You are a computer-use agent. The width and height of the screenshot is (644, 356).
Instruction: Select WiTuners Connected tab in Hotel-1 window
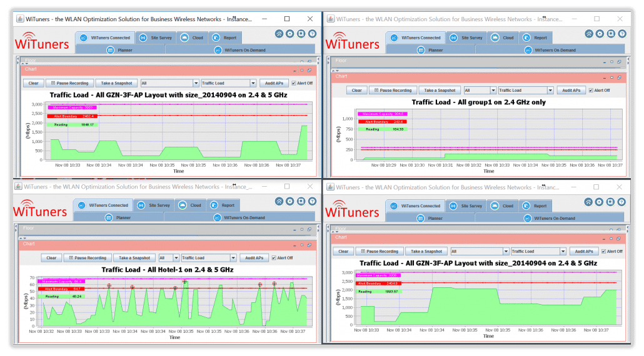[104, 205]
